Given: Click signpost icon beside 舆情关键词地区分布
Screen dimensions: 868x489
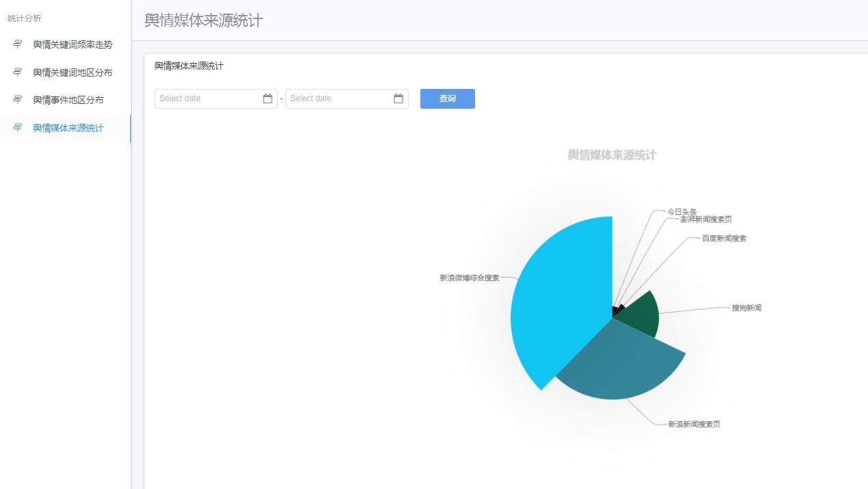Looking at the screenshot, I should (x=18, y=72).
